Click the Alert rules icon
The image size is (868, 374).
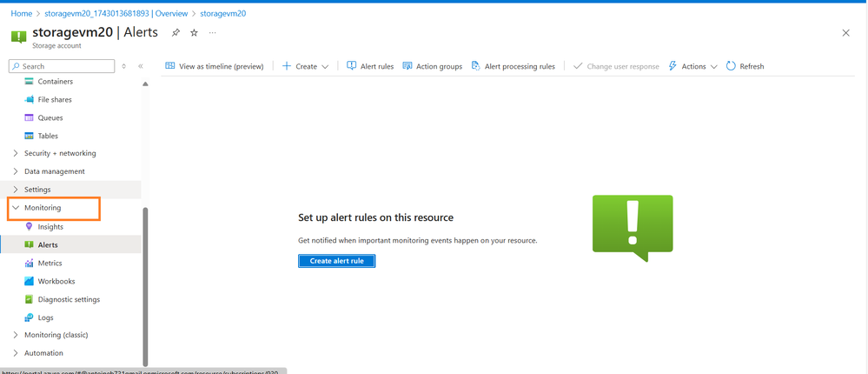coord(352,66)
